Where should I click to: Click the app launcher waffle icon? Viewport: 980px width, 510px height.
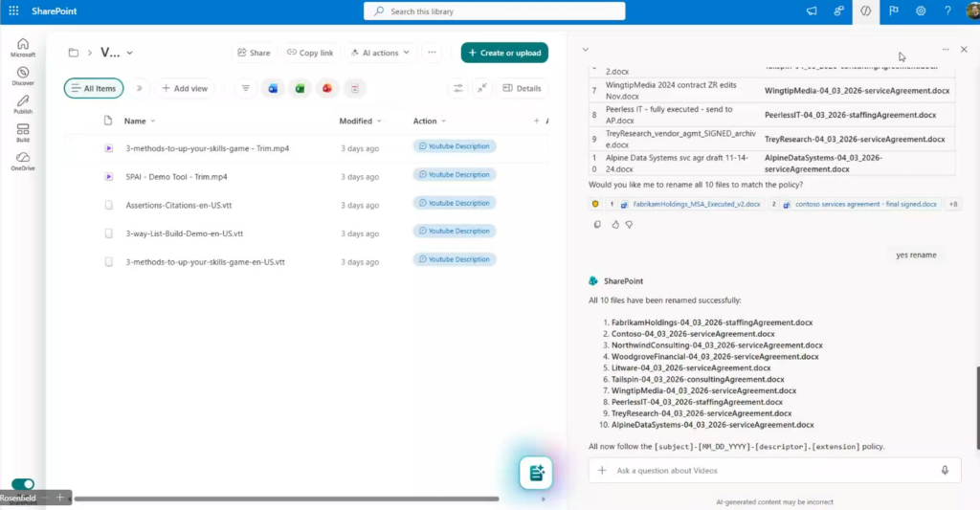point(13,11)
